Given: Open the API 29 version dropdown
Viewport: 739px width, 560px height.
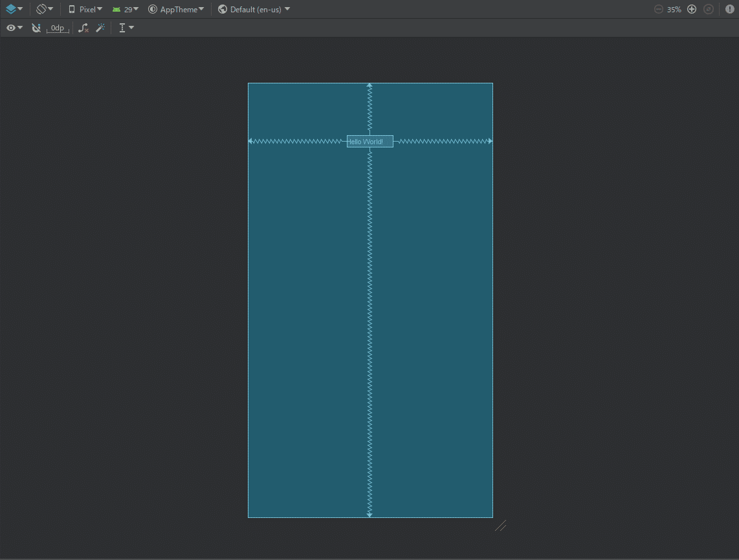Looking at the screenshot, I should [x=126, y=10].
